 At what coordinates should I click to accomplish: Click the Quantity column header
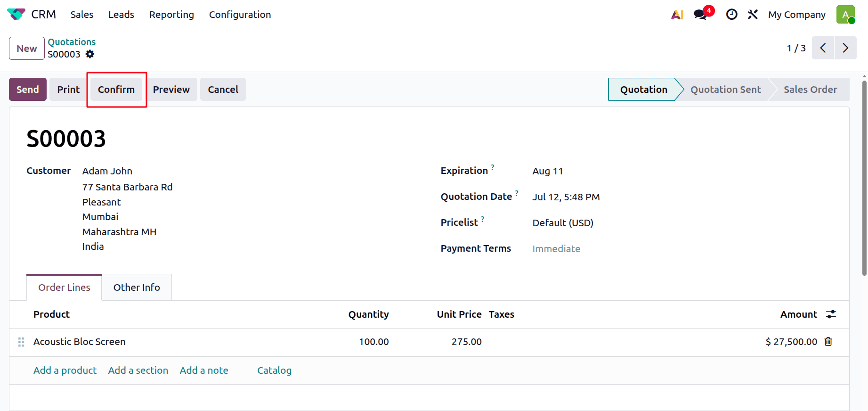pyautogui.click(x=369, y=314)
